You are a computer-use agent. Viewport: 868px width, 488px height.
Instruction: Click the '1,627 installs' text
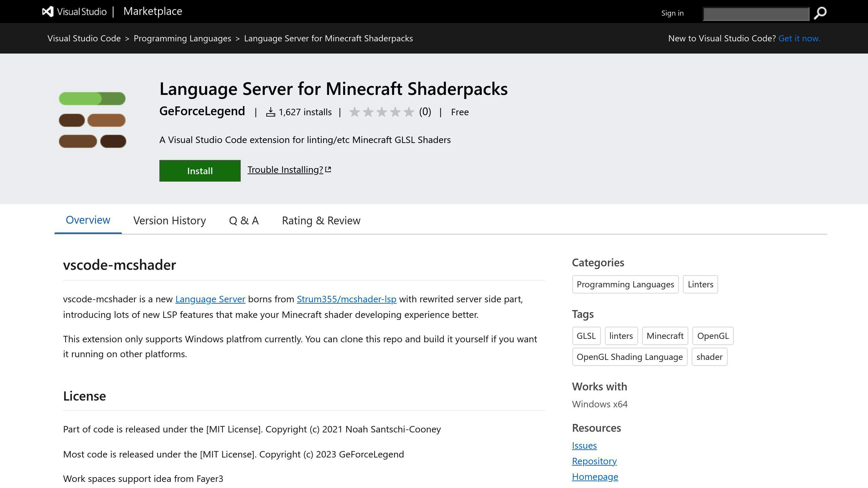click(305, 112)
